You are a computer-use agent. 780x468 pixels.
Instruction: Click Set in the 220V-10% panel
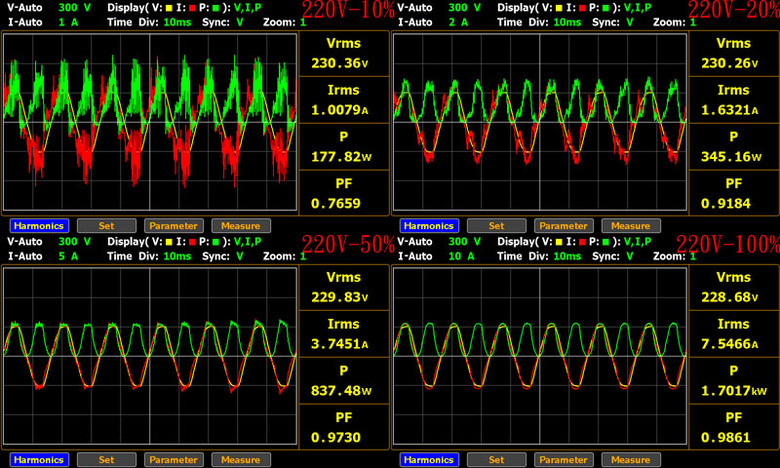tap(106, 226)
